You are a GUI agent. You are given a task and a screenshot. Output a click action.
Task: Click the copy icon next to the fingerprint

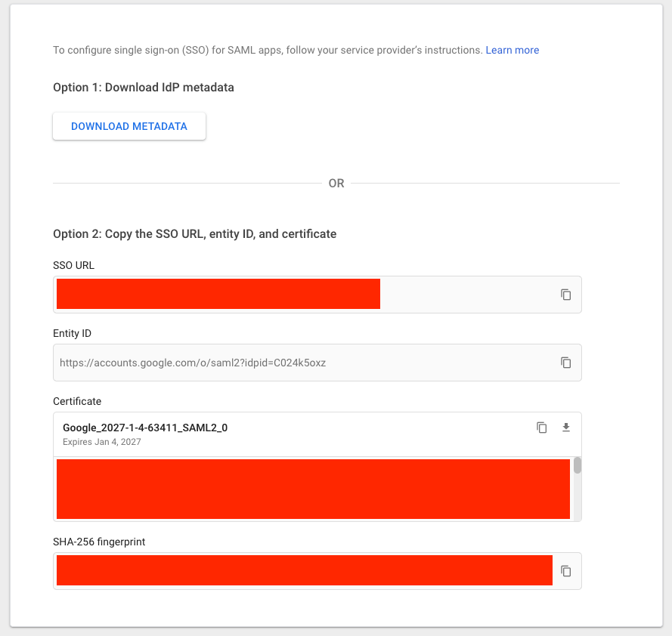tap(566, 570)
